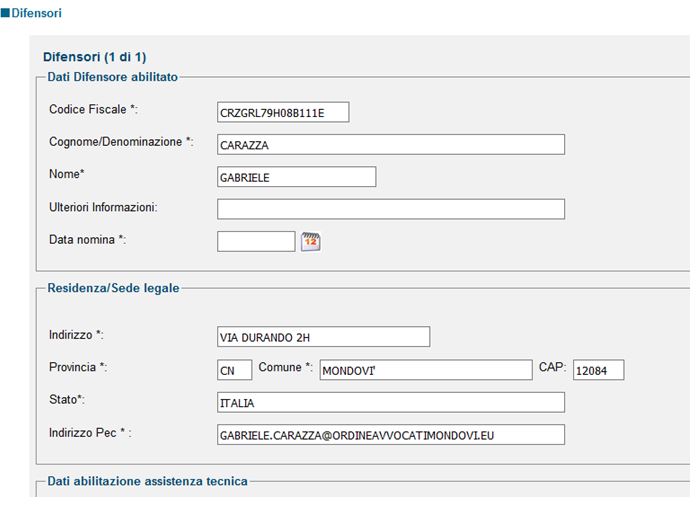The width and height of the screenshot is (699, 514).
Task: Open the Data nomina calendar picker icon
Action: click(x=311, y=242)
